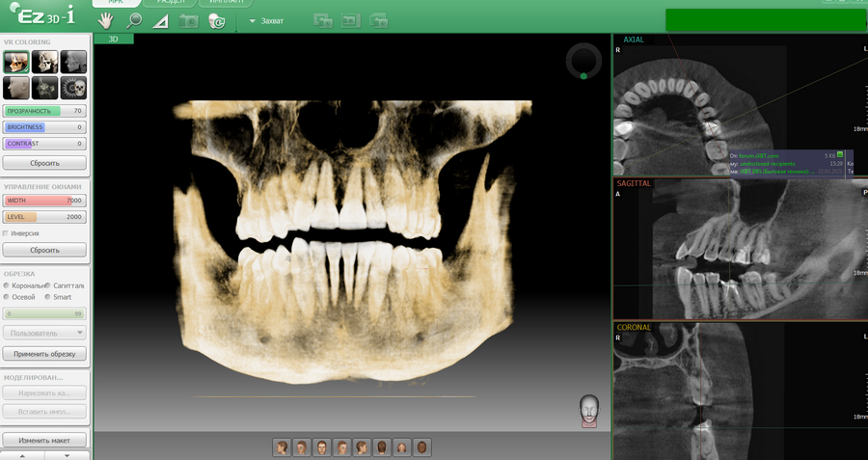
Task: Choose the skull-with-gear VR coloring preset
Action: (x=73, y=89)
